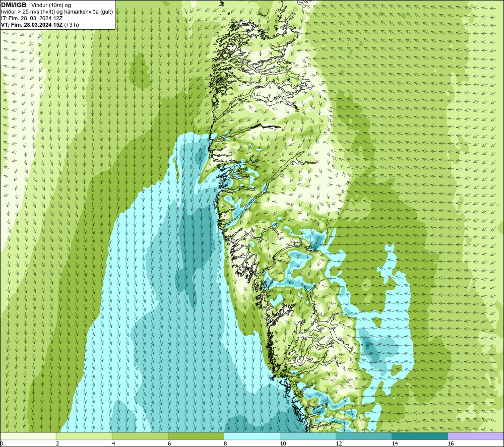Click the "DMI/IGB : Vindur (10m) og" title line
Viewport: 504px width, 447px height.
(x=36, y=5)
